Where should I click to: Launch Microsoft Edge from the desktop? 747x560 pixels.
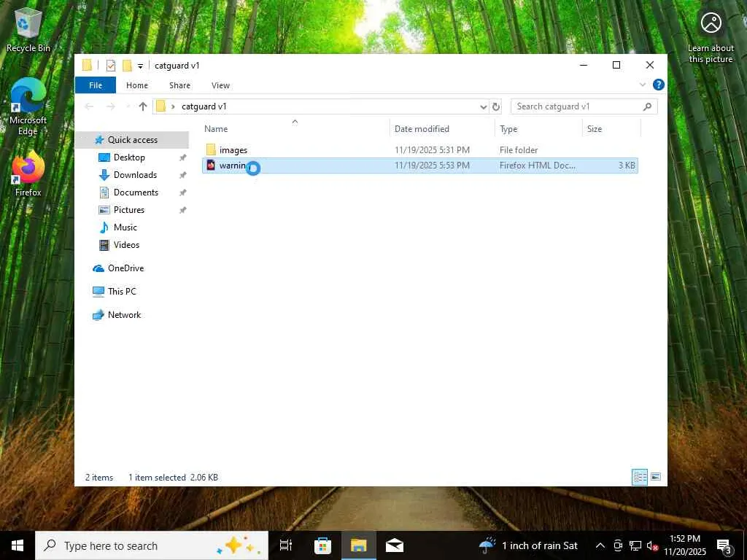click(x=28, y=106)
